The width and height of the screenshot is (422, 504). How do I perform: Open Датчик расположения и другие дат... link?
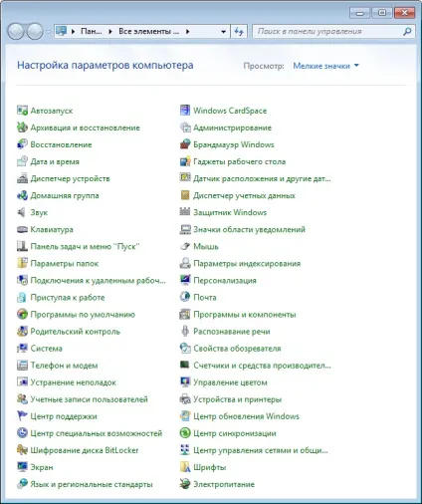coord(262,178)
